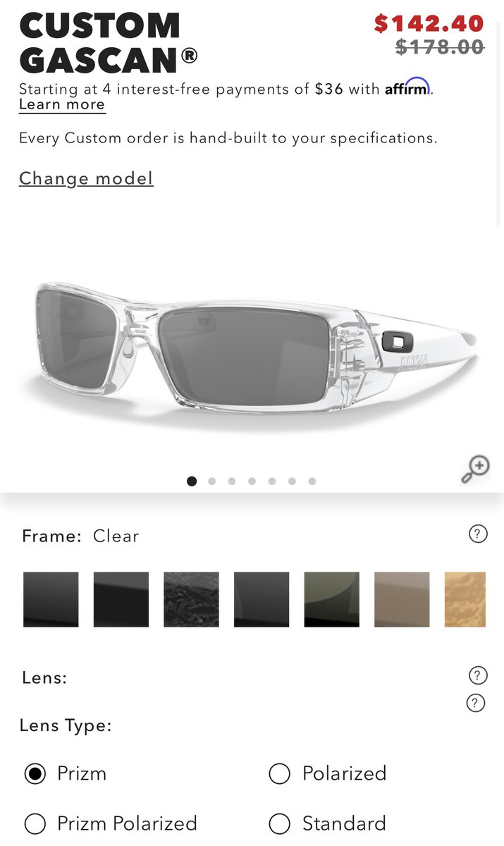Click the Change model link
The height and width of the screenshot is (846, 504).
click(x=86, y=178)
